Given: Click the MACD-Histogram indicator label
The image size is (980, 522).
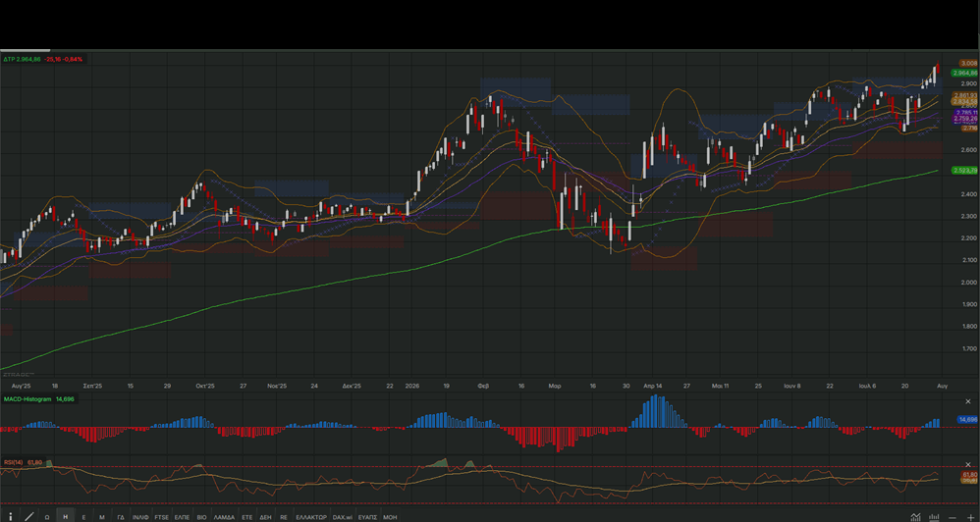Looking at the screenshot, I should click(x=27, y=398).
